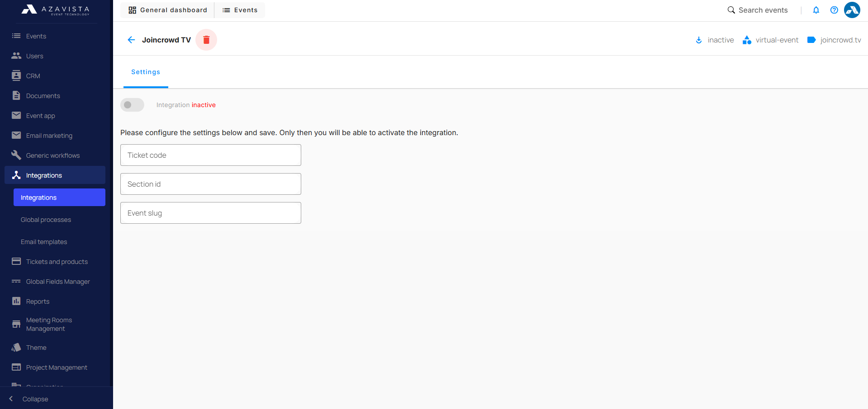Open the user profile avatar
The width and height of the screenshot is (868, 409).
coord(852,10)
